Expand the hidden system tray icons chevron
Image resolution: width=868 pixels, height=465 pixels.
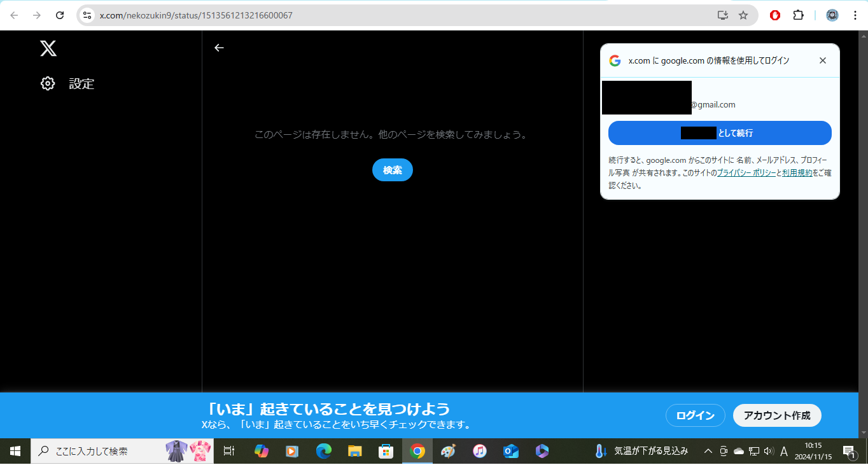[x=708, y=451]
